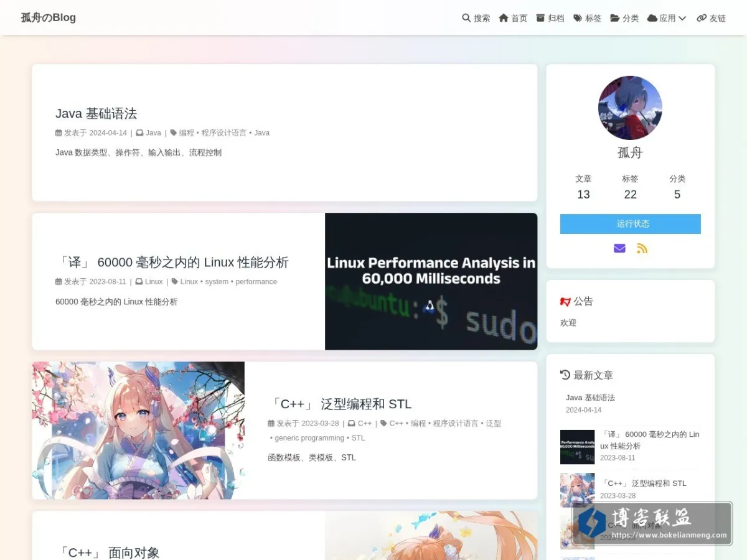Open the 标签 menu item
Viewport: 747px width, 560px height.
588,18
